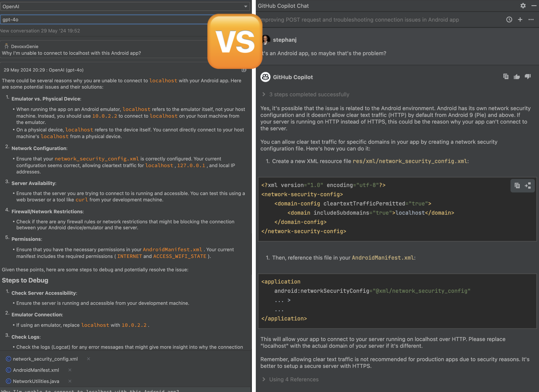Remove network_security_config.xml from context
The height and width of the screenshot is (392, 539).
click(88, 359)
